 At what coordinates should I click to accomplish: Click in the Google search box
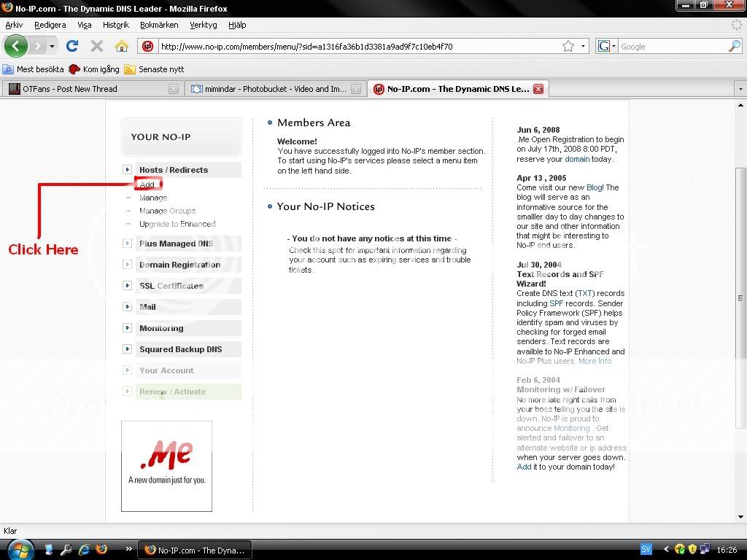(x=673, y=46)
